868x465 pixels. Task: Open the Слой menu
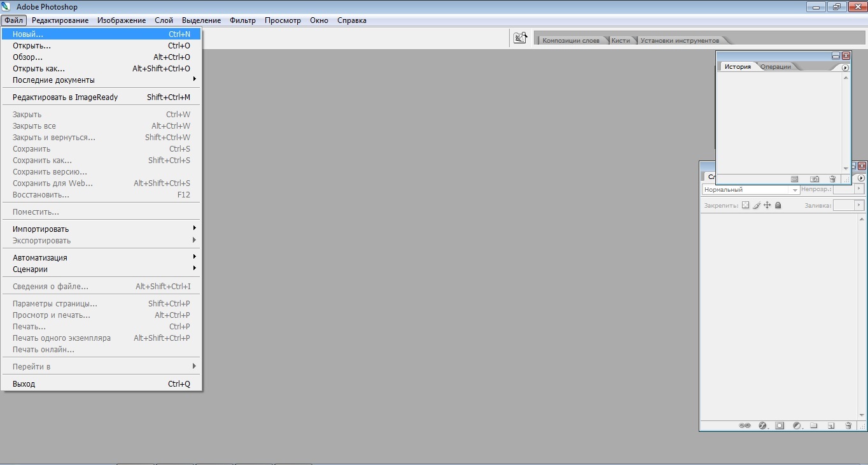coord(164,20)
